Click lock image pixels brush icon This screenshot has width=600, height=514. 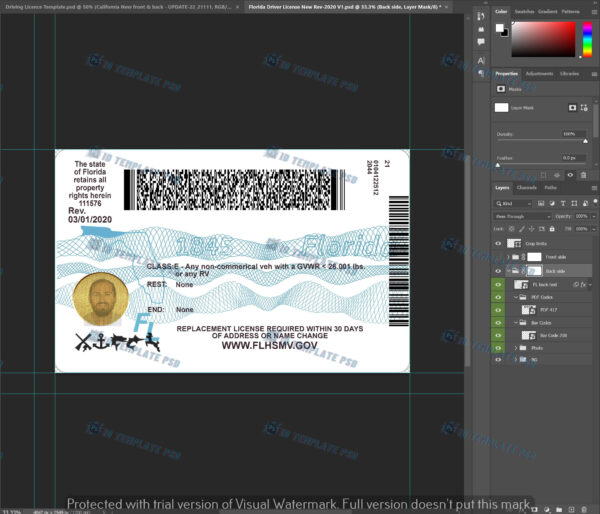point(522,228)
